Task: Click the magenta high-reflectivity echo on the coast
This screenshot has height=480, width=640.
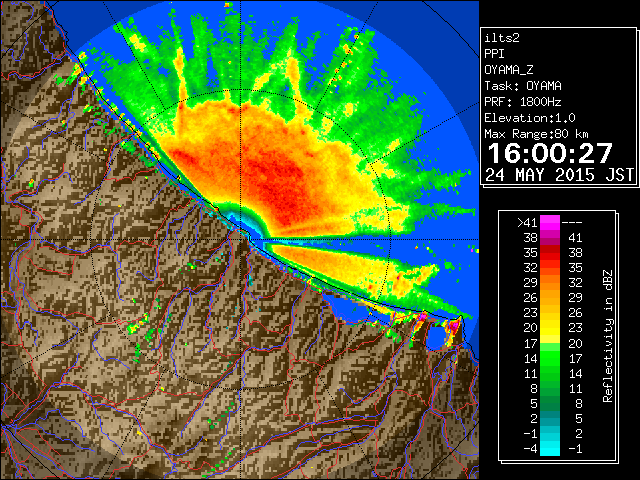Action: pyautogui.click(x=453, y=326)
